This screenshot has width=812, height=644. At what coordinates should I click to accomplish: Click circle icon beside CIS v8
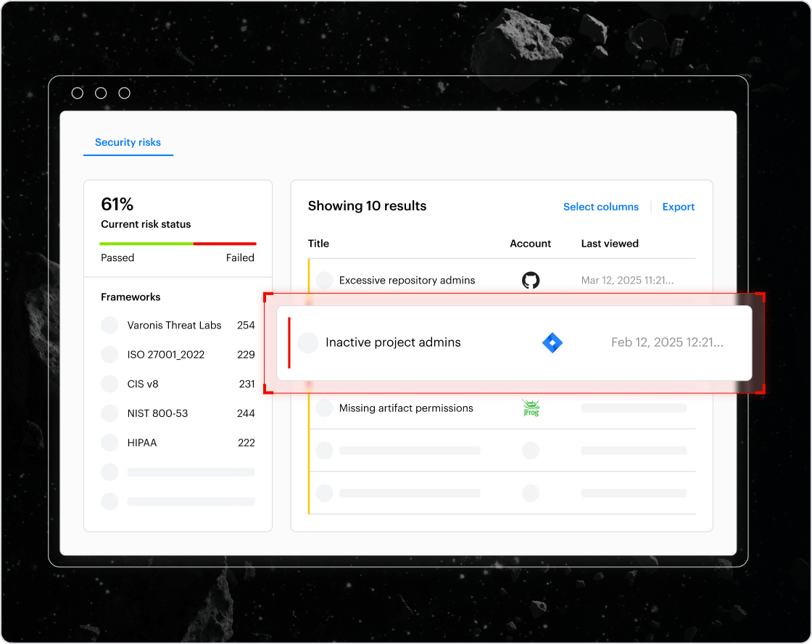pos(109,384)
